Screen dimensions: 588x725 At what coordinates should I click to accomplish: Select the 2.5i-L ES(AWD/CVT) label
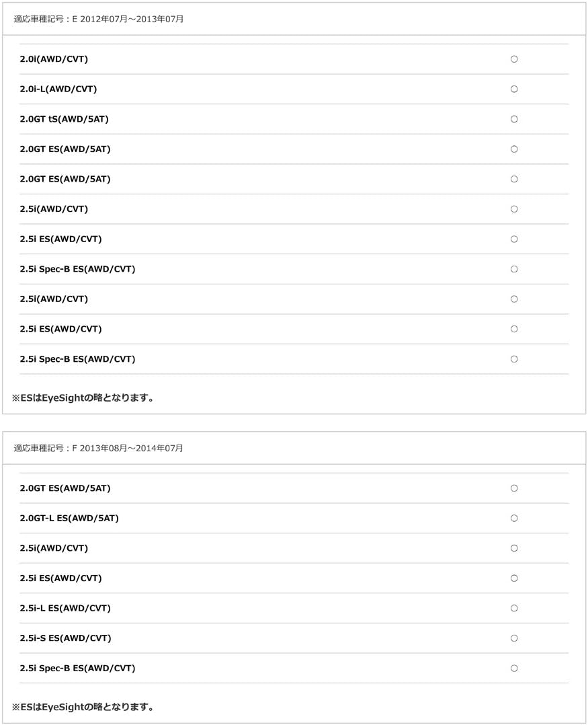65,608
